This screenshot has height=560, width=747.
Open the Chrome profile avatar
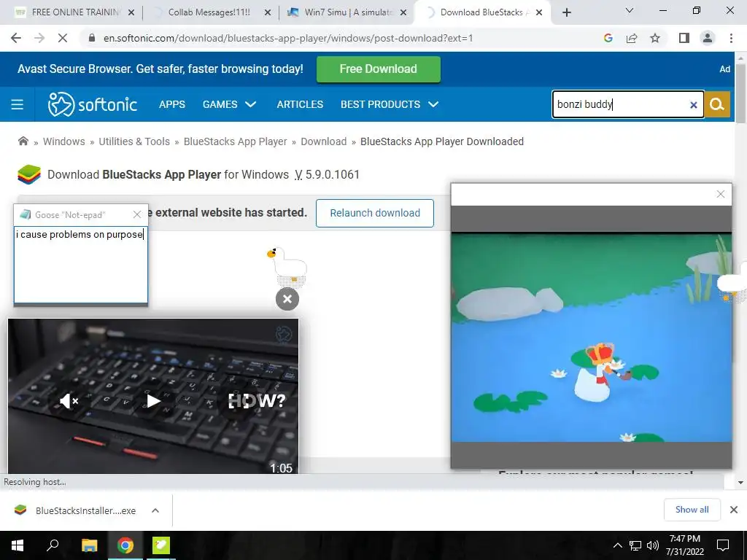[x=708, y=38]
